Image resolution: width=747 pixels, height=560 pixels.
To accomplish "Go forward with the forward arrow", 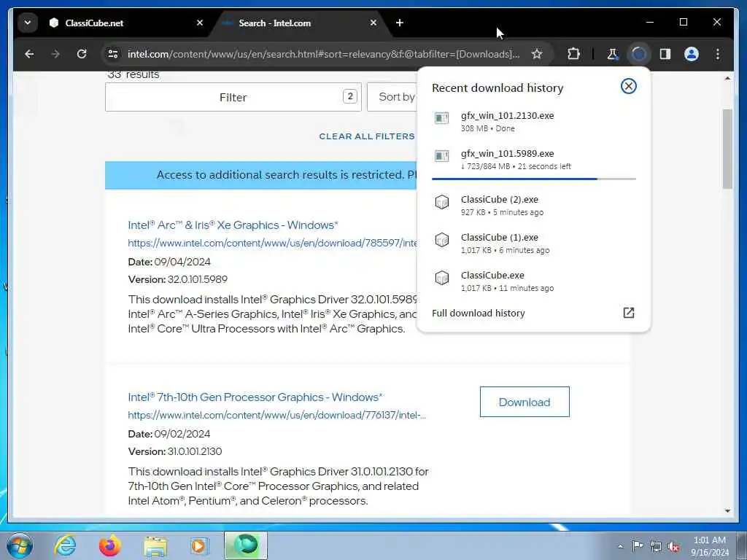I will click(x=55, y=54).
